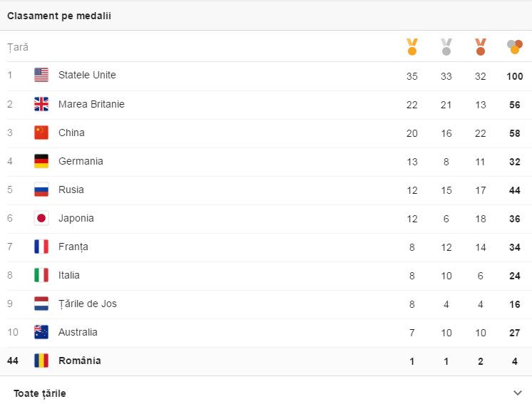The width and height of the screenshot is (532, 404).
Task: Click the bronze medal column icon
Action: pyautogui.click(x=481, y=47)
